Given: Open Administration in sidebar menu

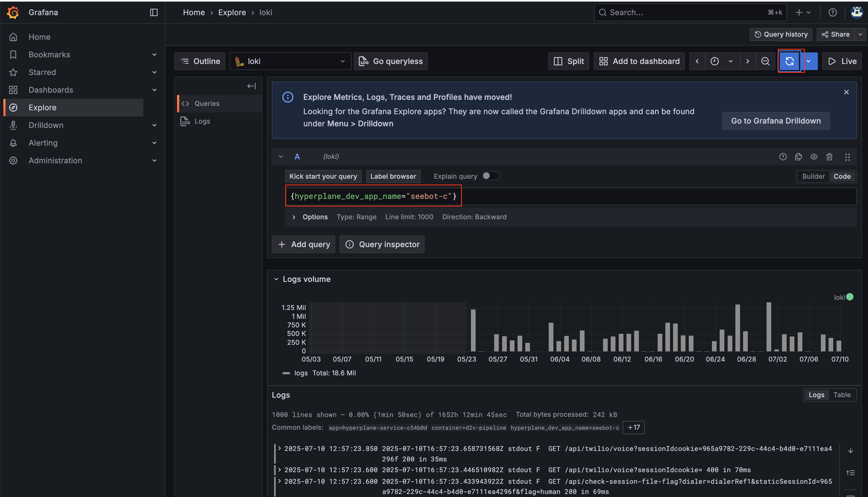Looking at the screenshot, I should pos(55,161).
